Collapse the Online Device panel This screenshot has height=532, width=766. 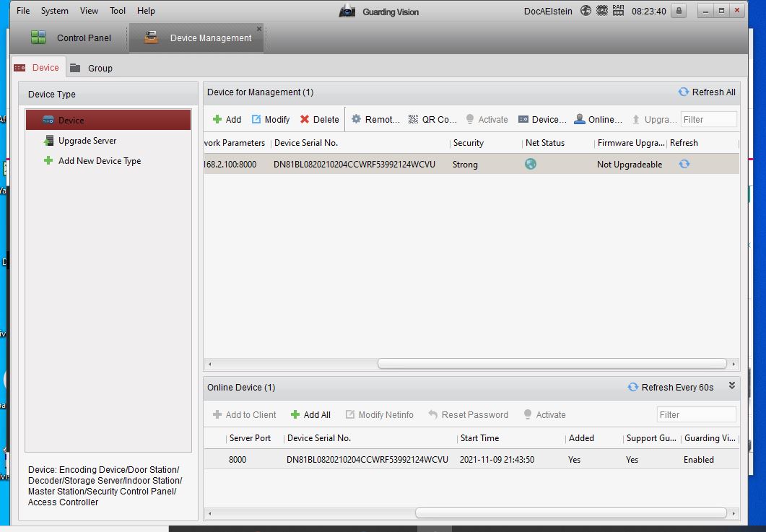pyautogui.click(x=732, y=385)
